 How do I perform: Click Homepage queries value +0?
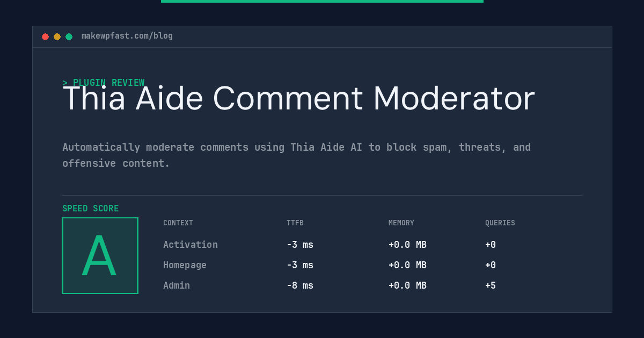[x=491, y=265]
